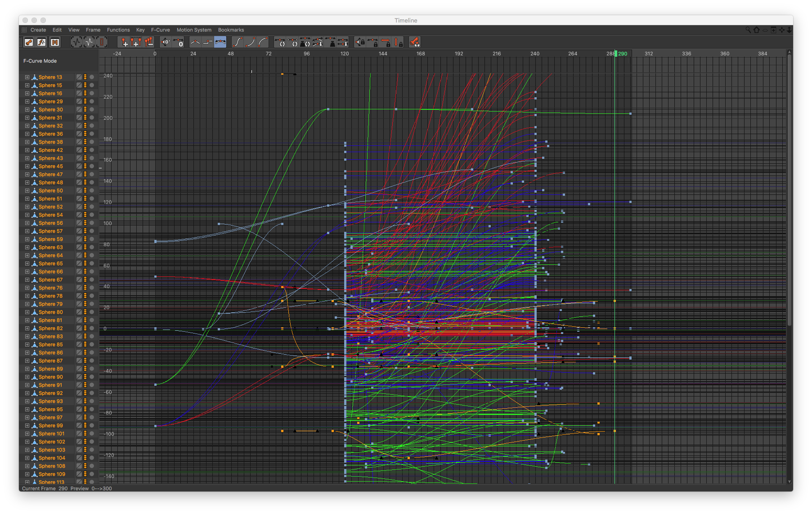The width and height of the screenshot is (812, 514).
Task: Click the Frame Selected toolbar icon
Action: click(89, 42)
